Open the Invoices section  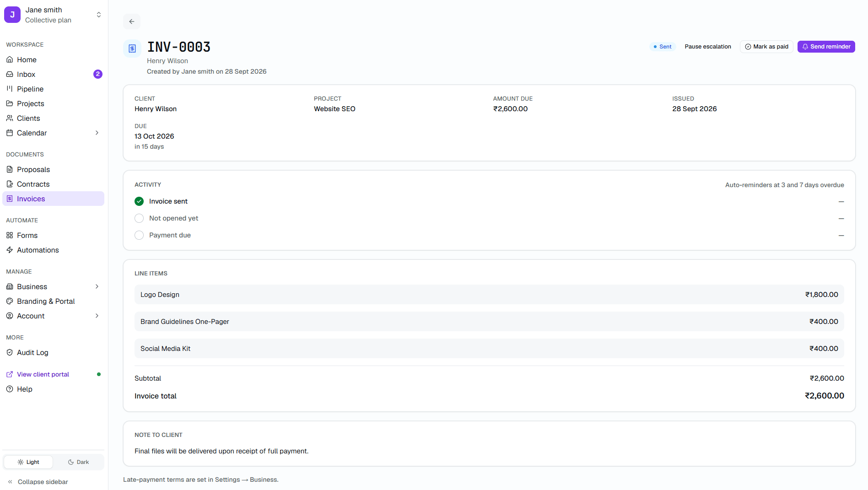click(54, 199)
